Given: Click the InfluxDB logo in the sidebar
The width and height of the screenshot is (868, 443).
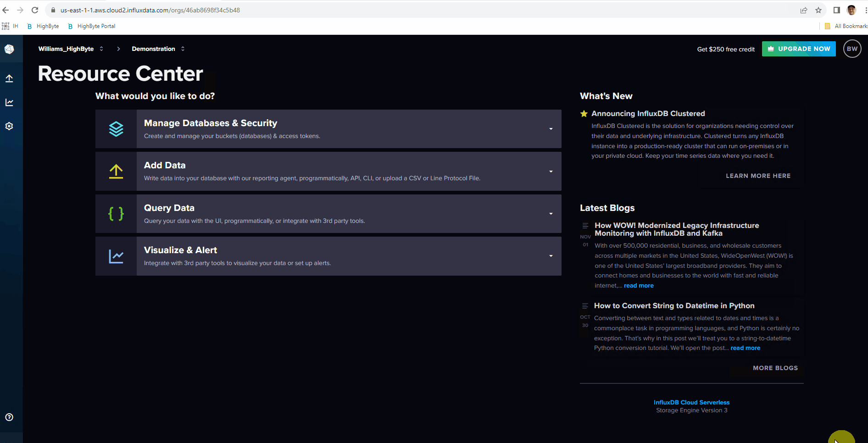Looking at the screenshot, I should tap(10, 49).
